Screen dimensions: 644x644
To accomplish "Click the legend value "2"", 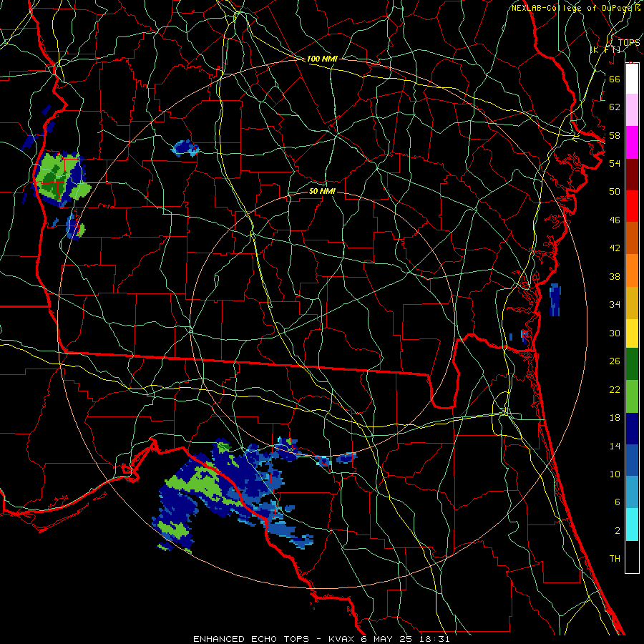I will click(x=617, y=530).
